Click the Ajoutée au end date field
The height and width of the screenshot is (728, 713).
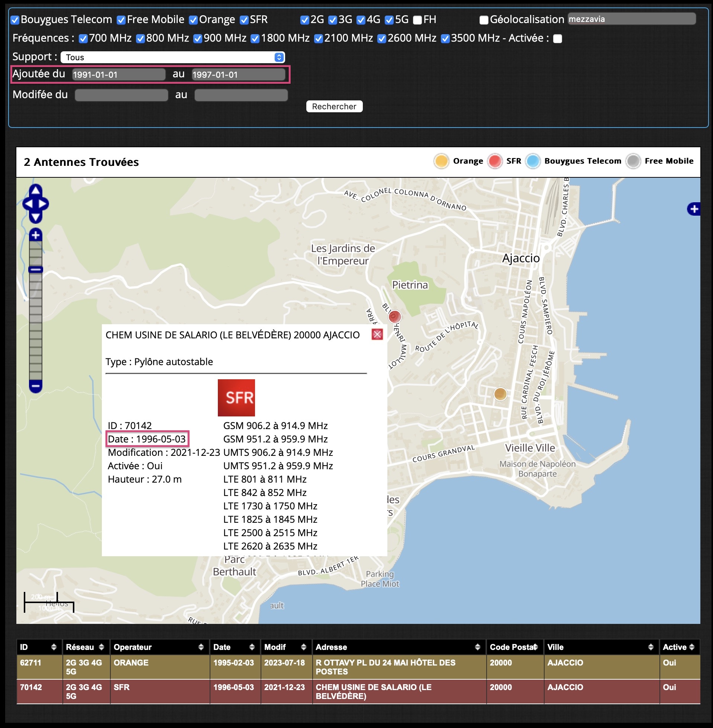tap(238, 74)
